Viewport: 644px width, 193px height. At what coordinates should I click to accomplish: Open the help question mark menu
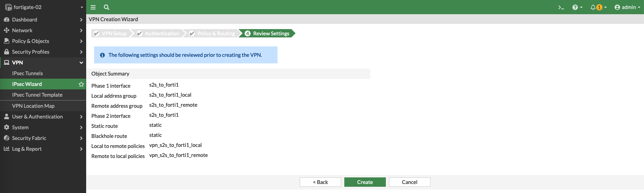coord(577,7)
